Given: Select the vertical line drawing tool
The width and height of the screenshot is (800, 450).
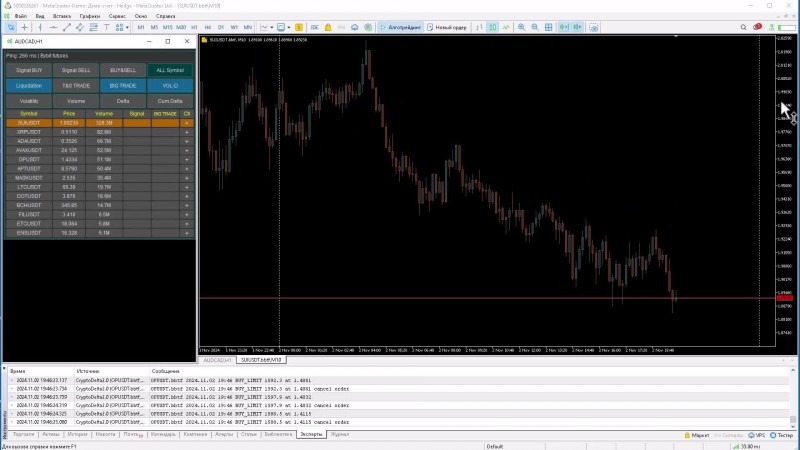Looking at the screenshot, I should click(x=40, y=28).
